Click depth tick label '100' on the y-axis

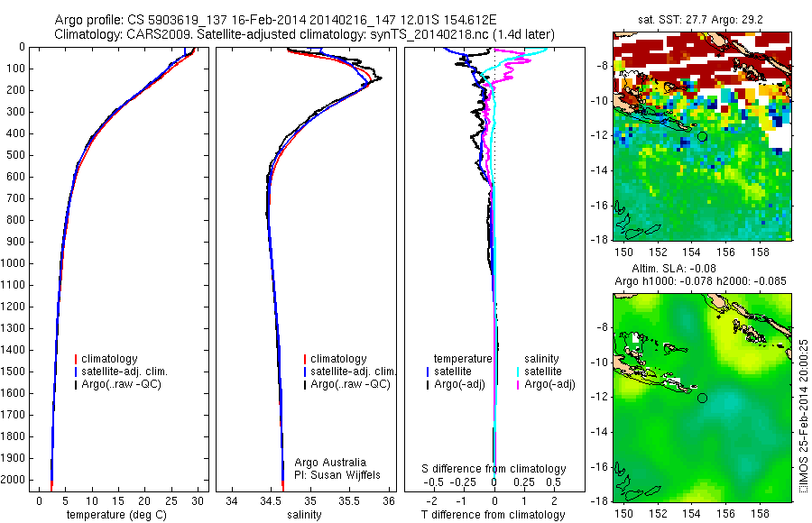(17, 69)
